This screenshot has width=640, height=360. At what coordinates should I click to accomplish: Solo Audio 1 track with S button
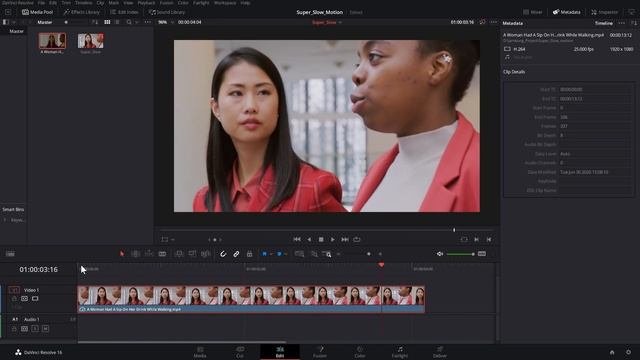(35, 329)
